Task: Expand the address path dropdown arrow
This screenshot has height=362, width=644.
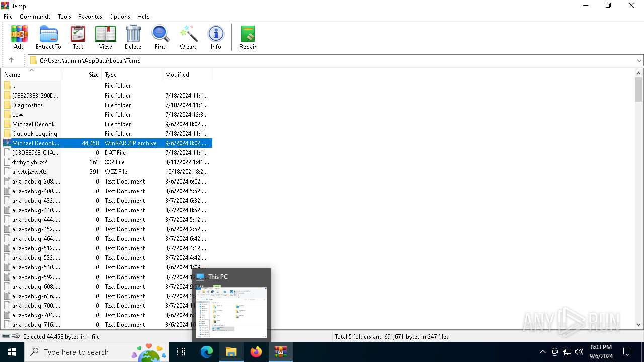Action: pyautogui.click(x=639, y=61)
